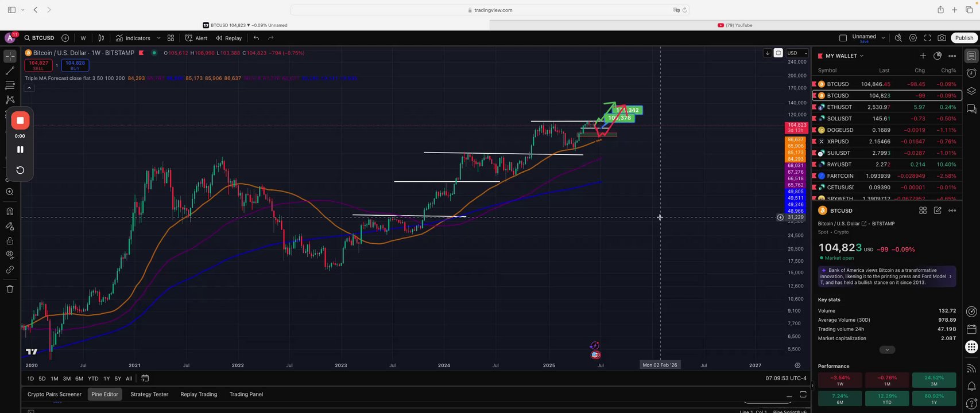
Task: Select the zoom in tool
Action: pos(10,192)
